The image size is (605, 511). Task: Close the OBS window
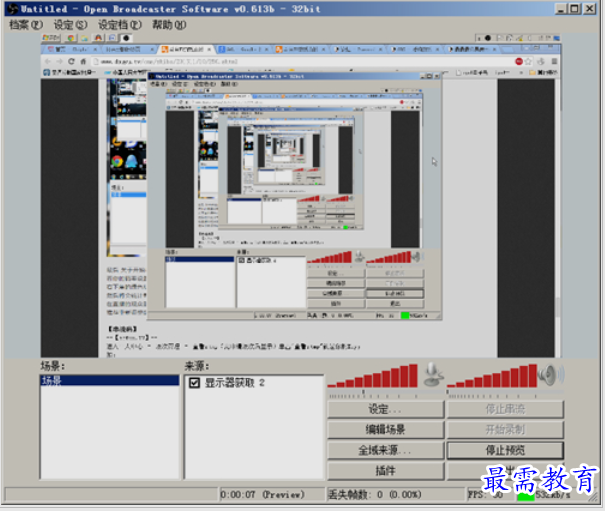coord(590,8)
